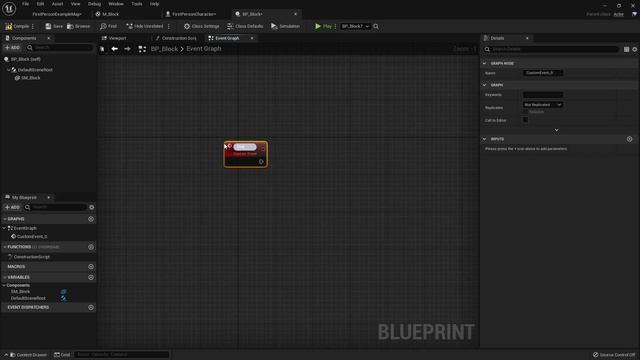Toggle Hide Unrelated nodes
Screen dimensions: 640x360
coord(145,26)
